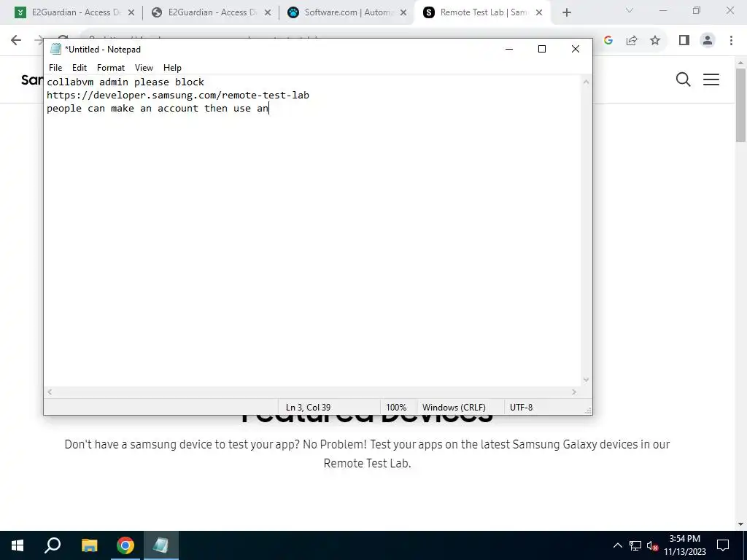This screenshot has height=560, width=747.
Task: Switch to the second E2Guardian tab with globe icon
Action: pyautogui.click(x=211, y=12)
